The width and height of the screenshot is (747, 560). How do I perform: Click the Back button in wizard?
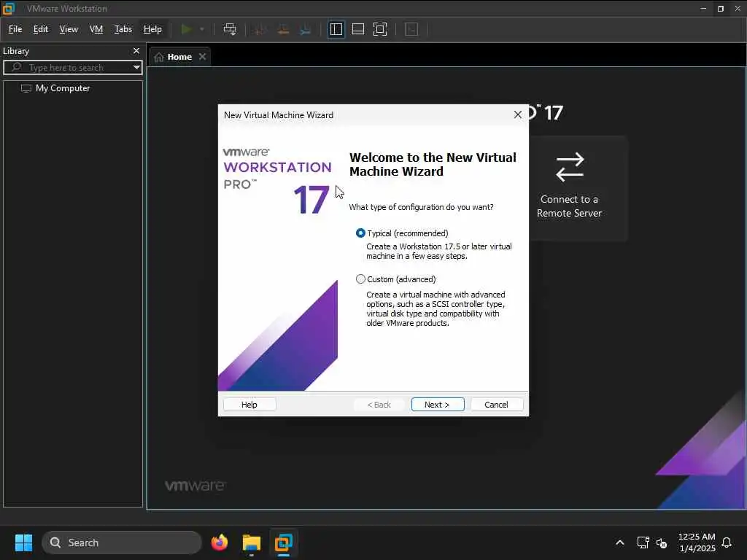tap(379, 404)
